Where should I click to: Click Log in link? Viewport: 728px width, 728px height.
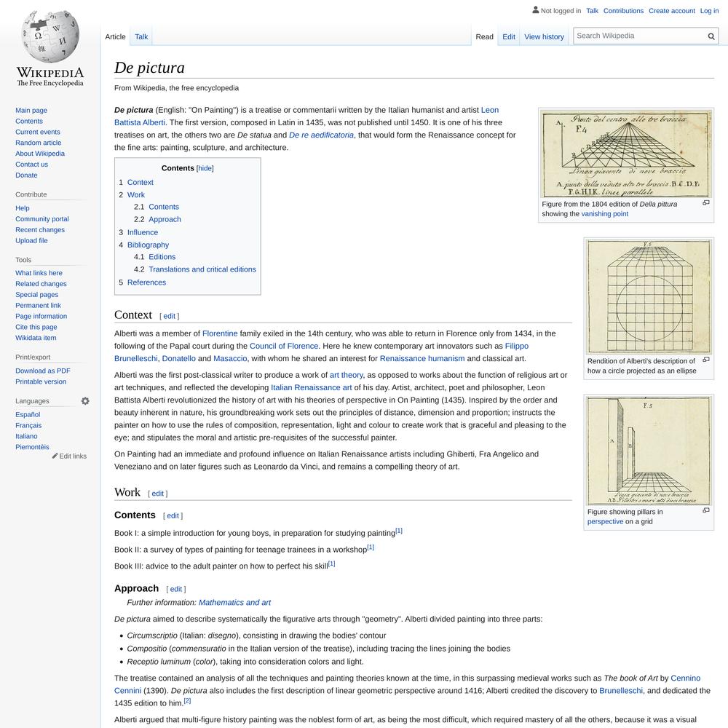709,11
